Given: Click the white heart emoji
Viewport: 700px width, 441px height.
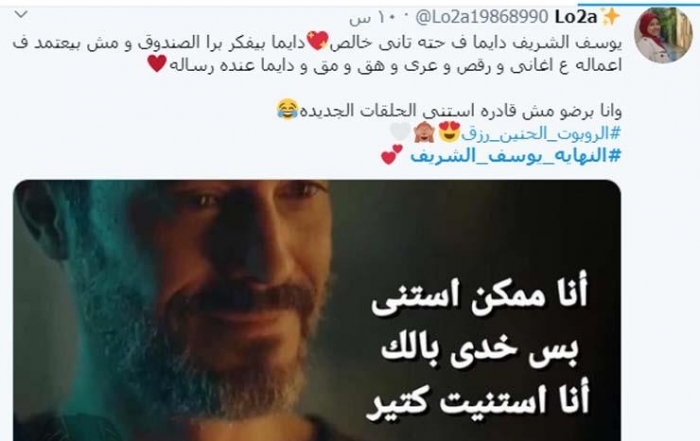Looking at the screenshot, I should point(400,131).
